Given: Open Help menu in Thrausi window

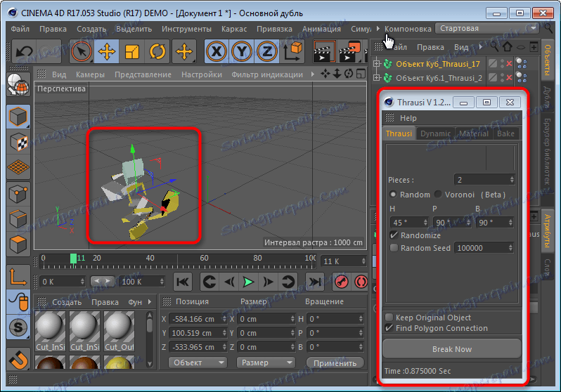Looking at the screenshot, I should pos(408,118).
